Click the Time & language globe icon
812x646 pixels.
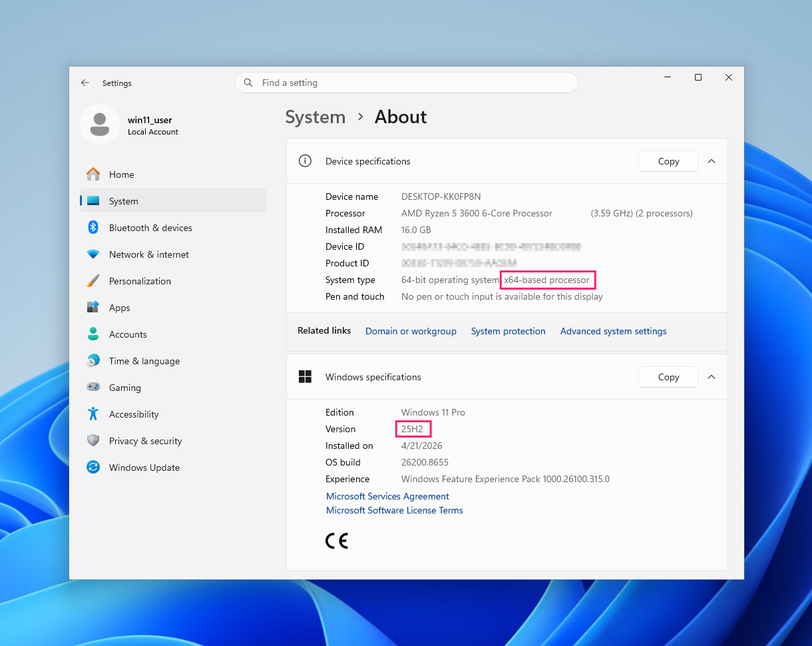(x=93, y=361)
